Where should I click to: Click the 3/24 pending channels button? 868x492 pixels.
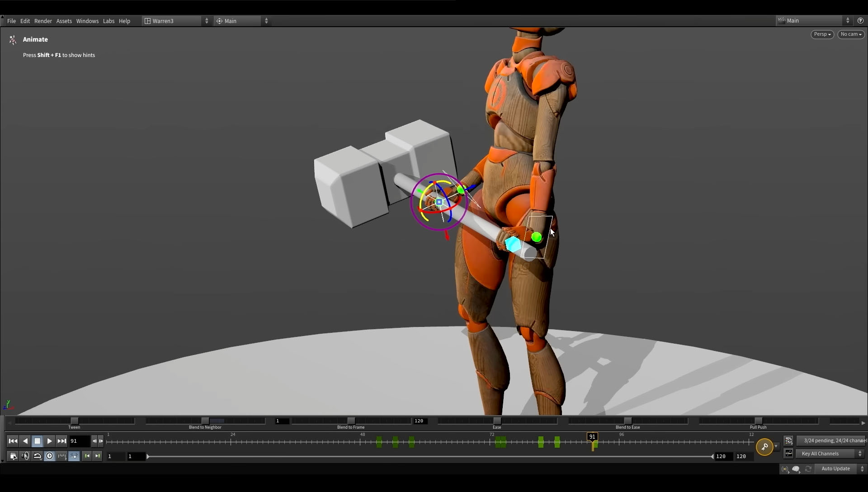(x=831, y=440)
